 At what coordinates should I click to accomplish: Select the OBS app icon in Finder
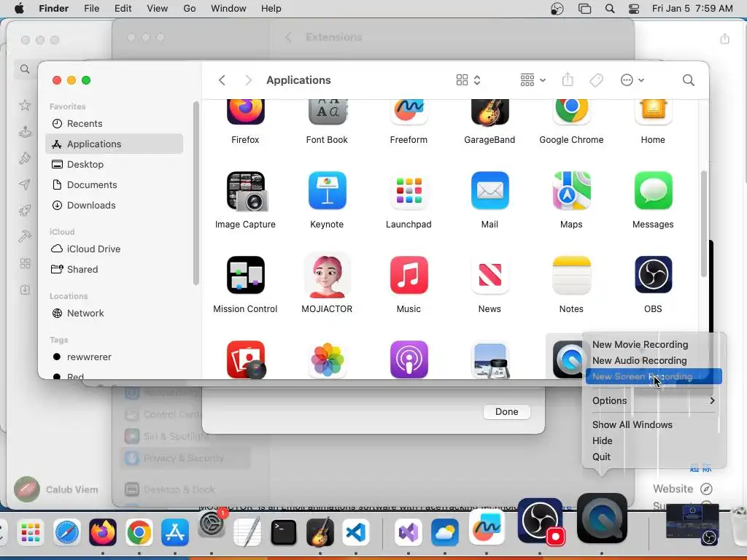click(653, 275)
